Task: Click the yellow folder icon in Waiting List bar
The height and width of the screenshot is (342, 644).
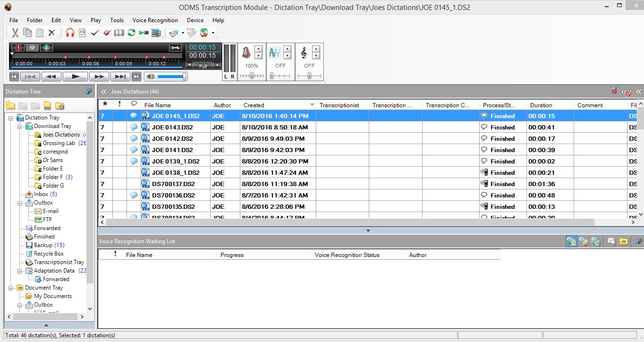Action: click(x=624, y=241)
